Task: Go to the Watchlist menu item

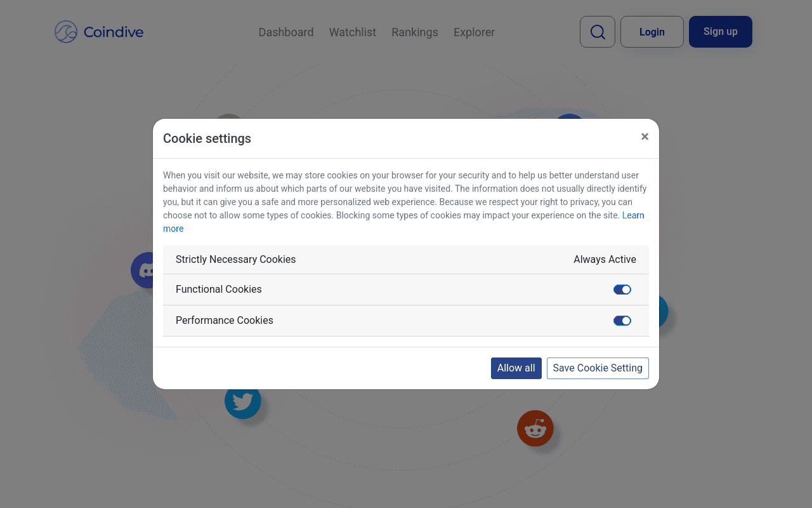Action: pyautogui.click(x=353, y=32)
